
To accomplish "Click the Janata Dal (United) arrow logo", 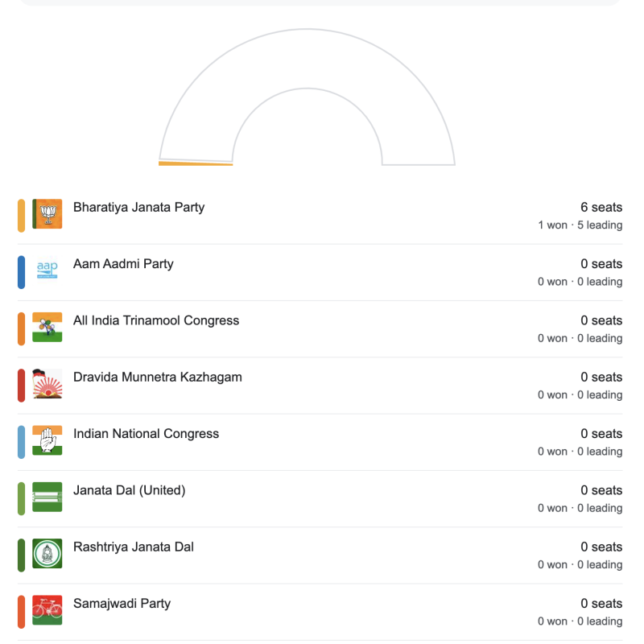I will pyautogui.click(x=47, y=497).
